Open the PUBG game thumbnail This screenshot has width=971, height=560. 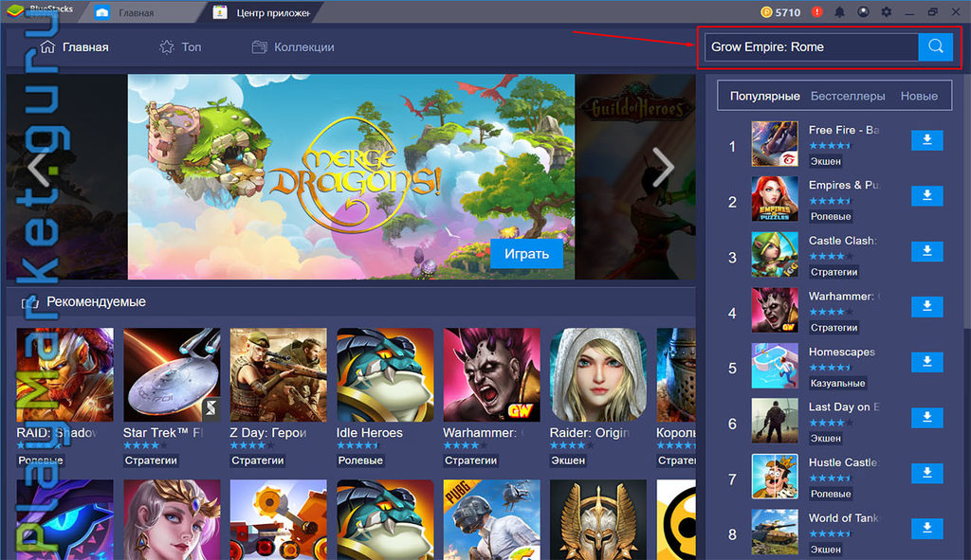pyautogui.click(x=492, y=520)
